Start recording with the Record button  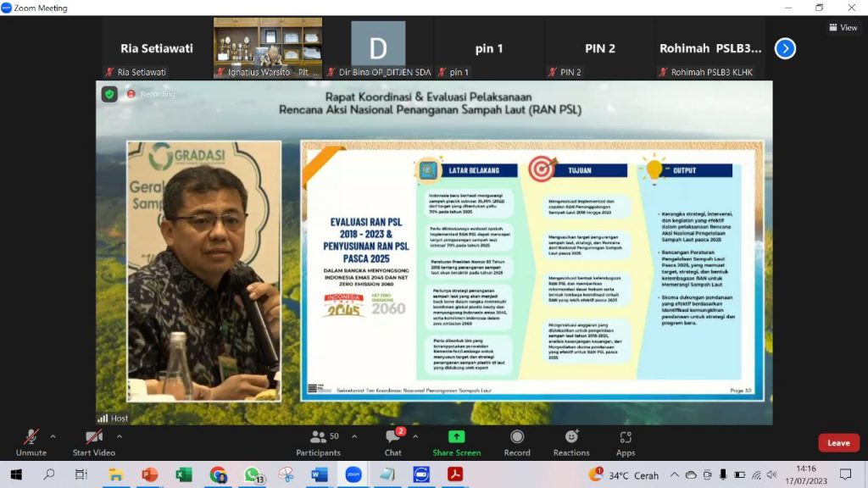(517, 441)
